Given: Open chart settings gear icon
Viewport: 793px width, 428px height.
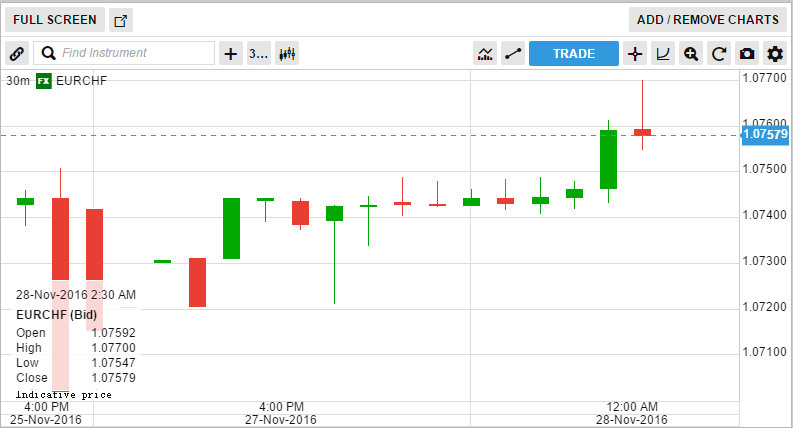Looking at the screenshot, I should click(775, 54).
